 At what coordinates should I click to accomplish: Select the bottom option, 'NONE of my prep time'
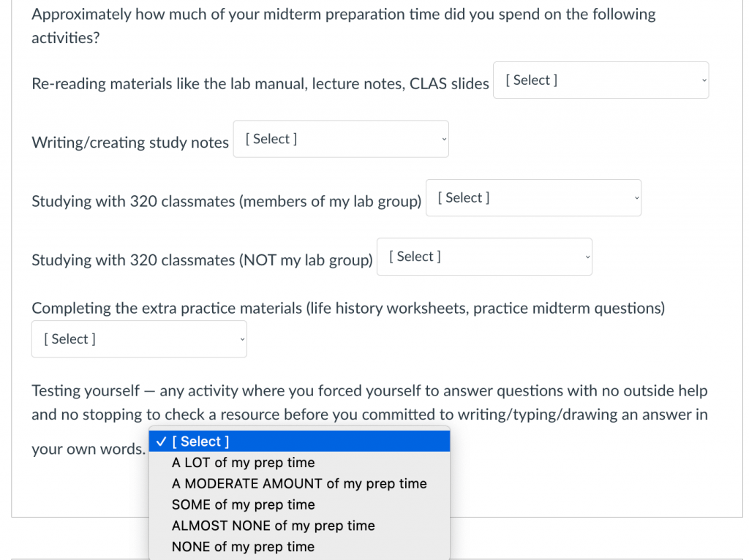[x=299, y=547]
